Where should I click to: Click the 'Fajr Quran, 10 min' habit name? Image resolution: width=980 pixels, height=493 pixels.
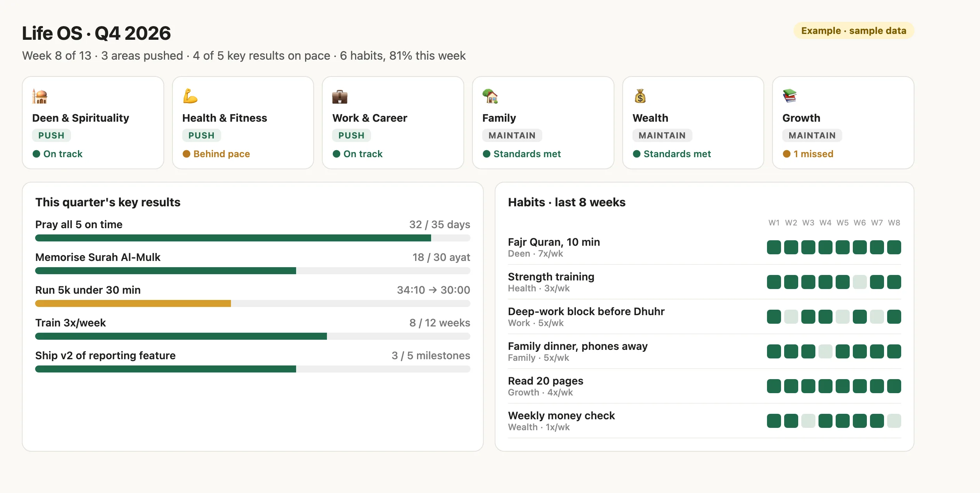click(554, 242)
